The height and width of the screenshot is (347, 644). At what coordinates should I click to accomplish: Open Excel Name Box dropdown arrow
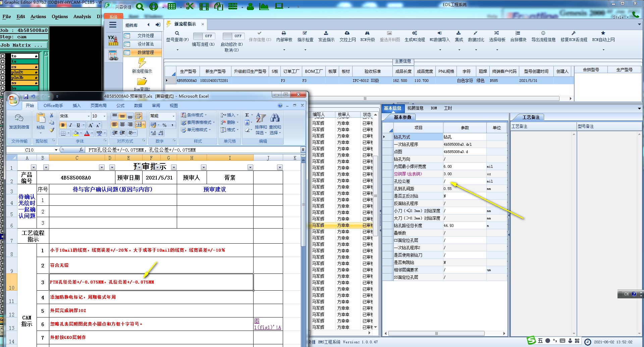point(56,150)
